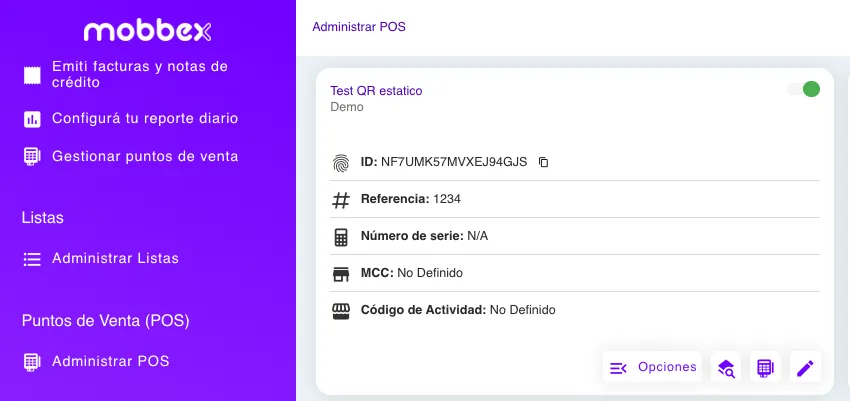Click the store icon beside MCC
The image size is (850, 401).
pos(340,274)
